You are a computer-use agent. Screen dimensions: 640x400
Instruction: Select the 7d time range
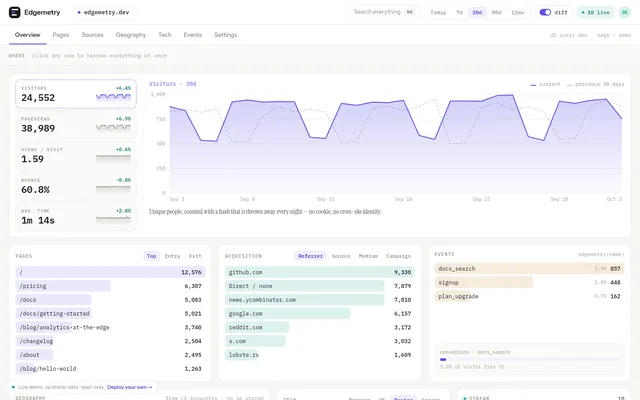pos(459,13)
